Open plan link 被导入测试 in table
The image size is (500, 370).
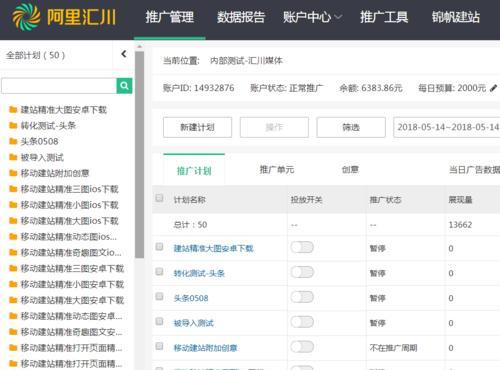tap(194, 323)
